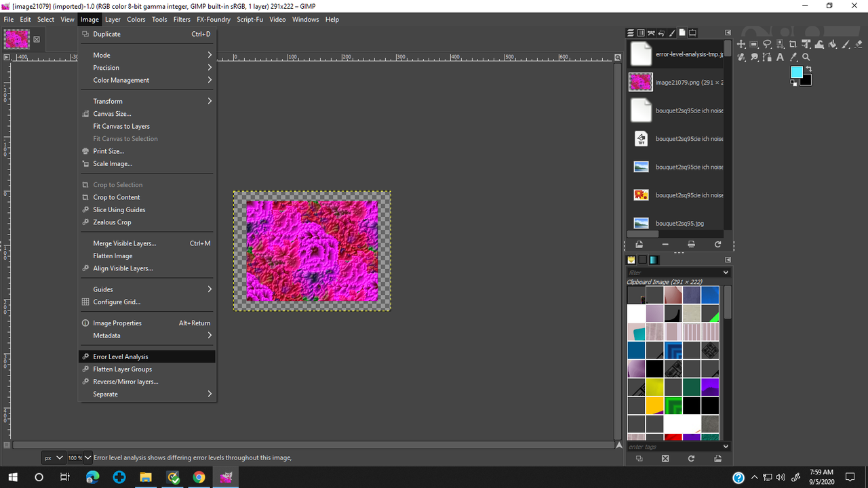Switch to the Brushes dock tab
Screen dimensions: 868x488
click(x=671, y=33)
